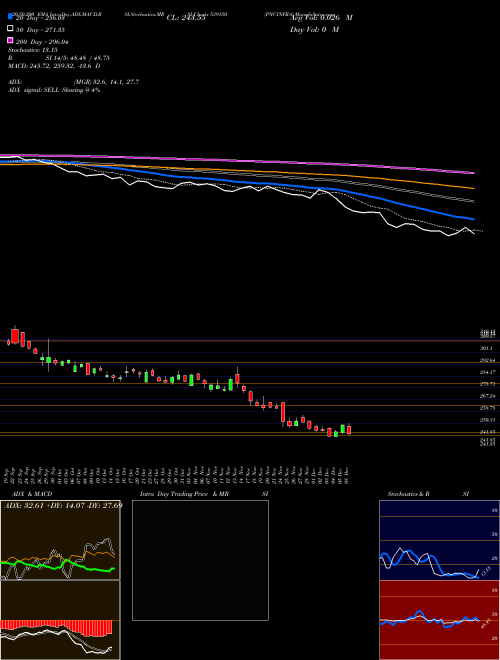500x660 pixels.
Task: Click the last red candlestick on chart
Action: point(349,429)
